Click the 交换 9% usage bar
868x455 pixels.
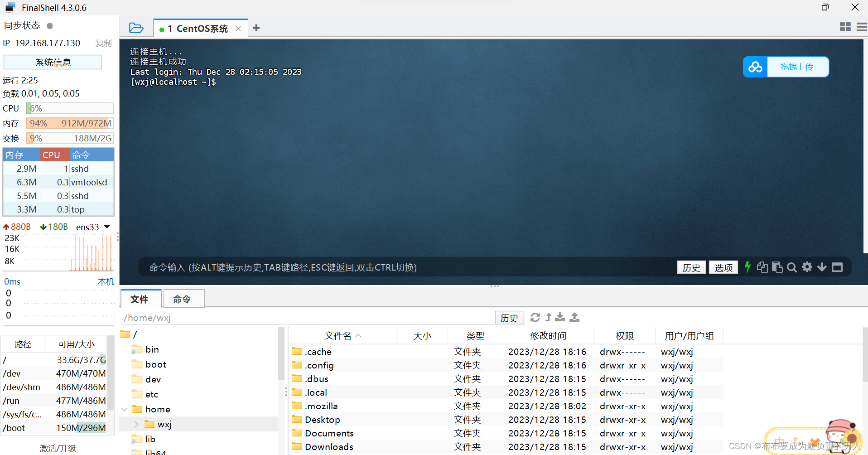point(70,138)
